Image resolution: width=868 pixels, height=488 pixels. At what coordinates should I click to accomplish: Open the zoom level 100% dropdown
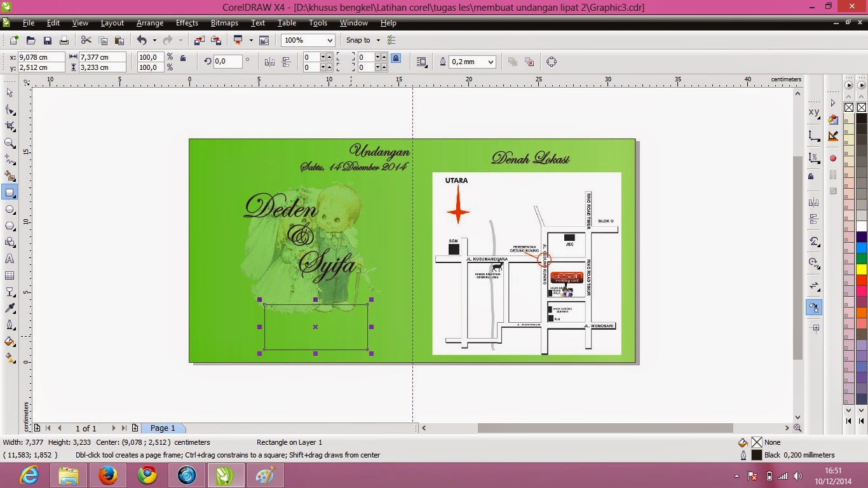(329, 40)
